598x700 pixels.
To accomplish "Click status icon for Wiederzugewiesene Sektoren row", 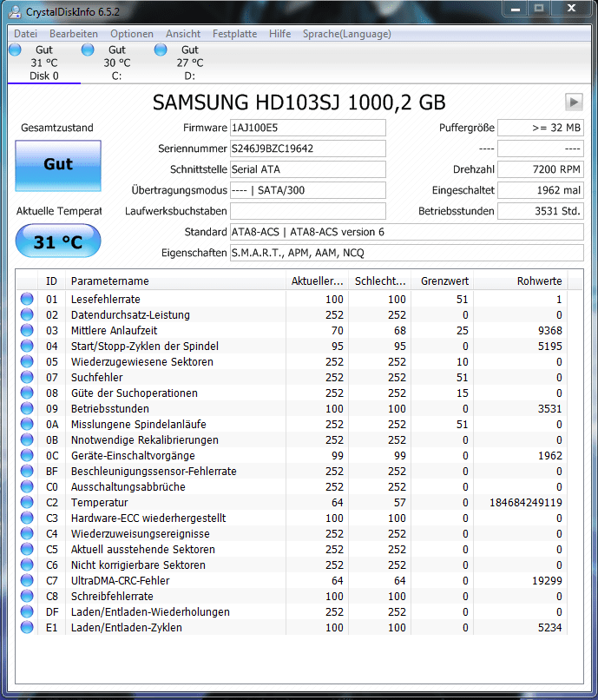I will (27, 361).
